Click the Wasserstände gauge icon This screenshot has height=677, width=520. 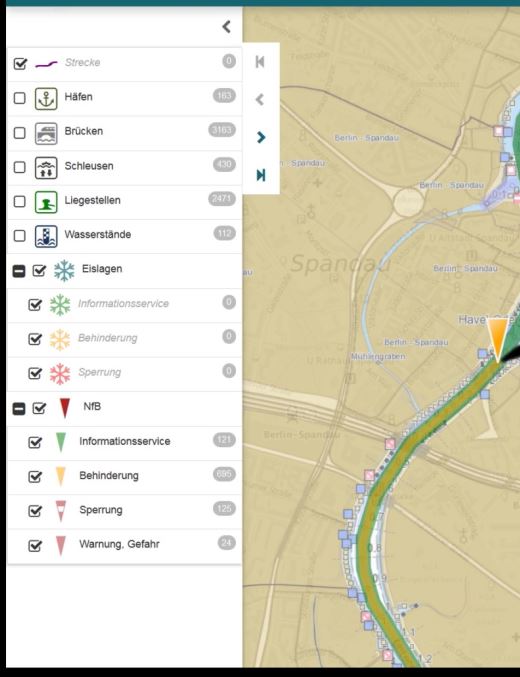[46, 236]
